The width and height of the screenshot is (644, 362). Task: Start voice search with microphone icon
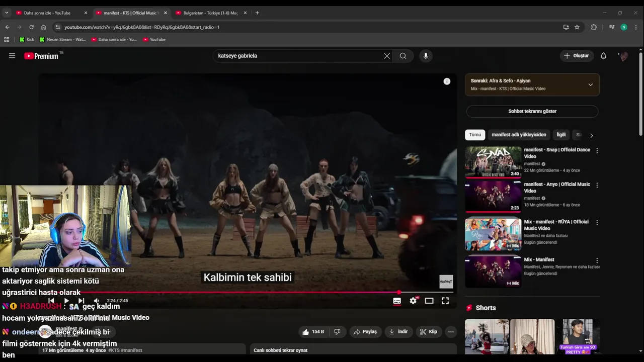tap(426, 56)
